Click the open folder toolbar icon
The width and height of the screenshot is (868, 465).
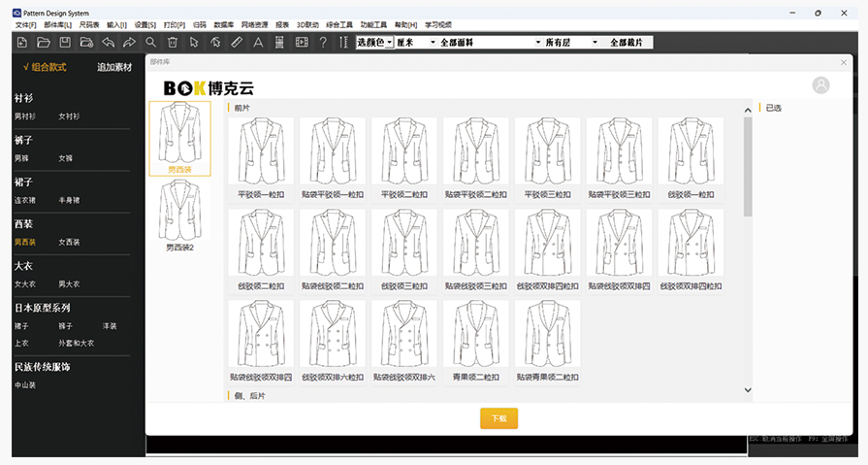click(x=43, y=43)
